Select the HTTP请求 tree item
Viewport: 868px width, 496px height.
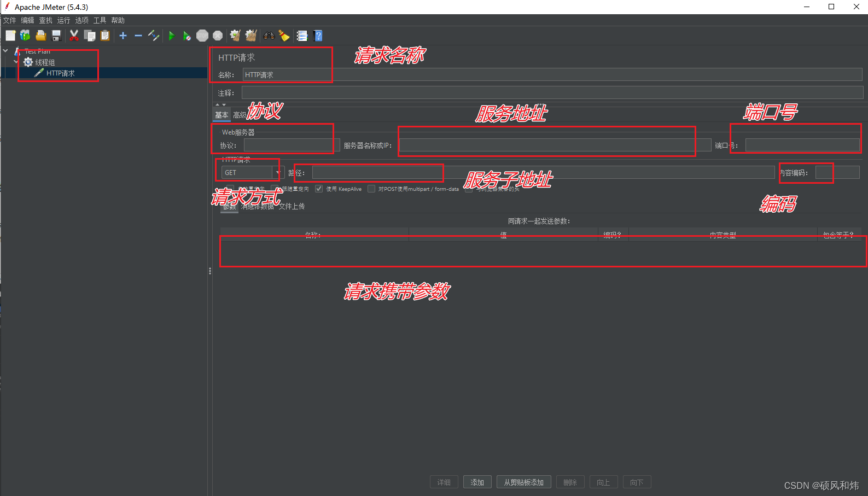pos(60,73)
